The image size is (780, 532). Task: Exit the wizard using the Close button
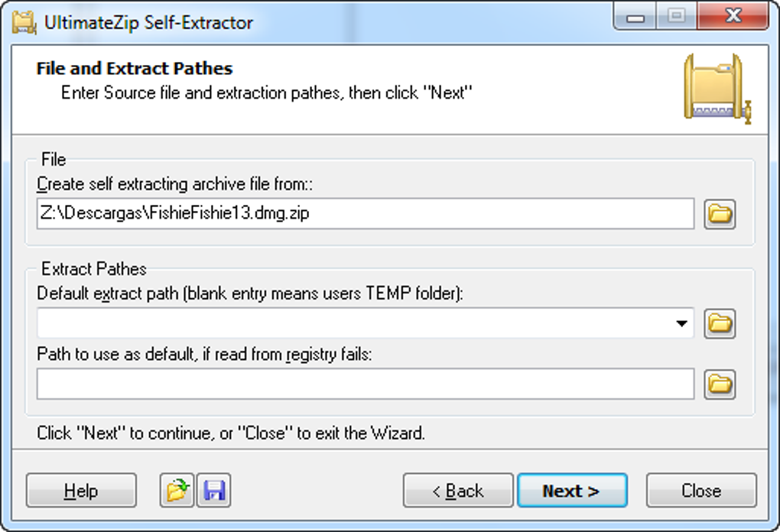pos(700,491)
